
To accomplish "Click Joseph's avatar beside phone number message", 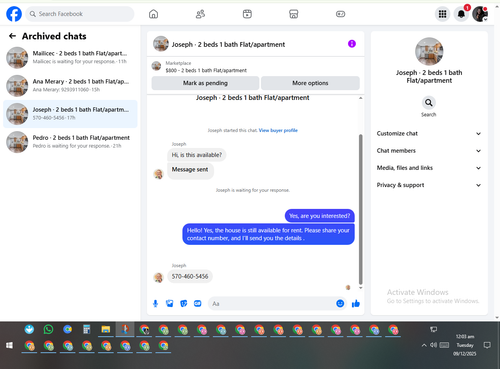I will pos(158,277).
